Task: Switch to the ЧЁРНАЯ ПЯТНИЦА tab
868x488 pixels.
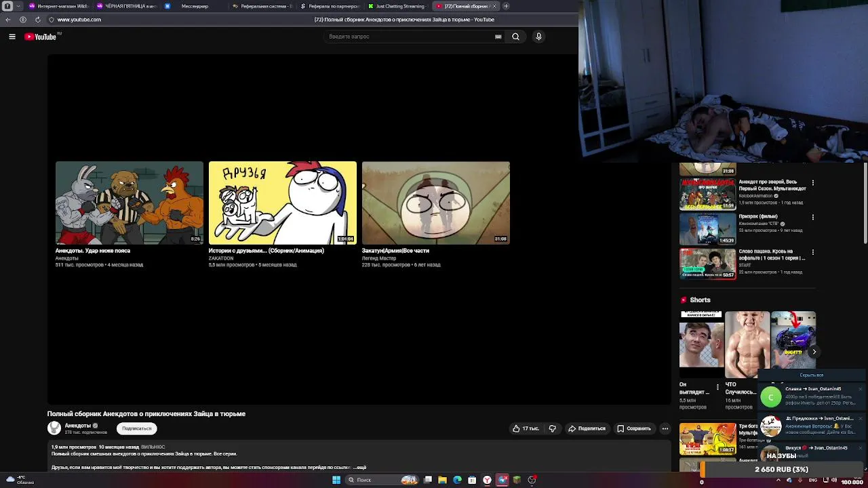Action: 127,6
